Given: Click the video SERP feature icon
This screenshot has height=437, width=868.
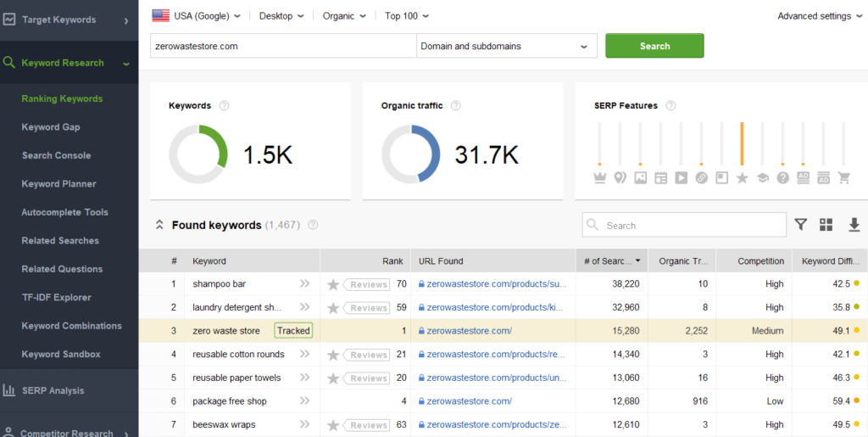Looking at the screenshot, I should [681, 178].
